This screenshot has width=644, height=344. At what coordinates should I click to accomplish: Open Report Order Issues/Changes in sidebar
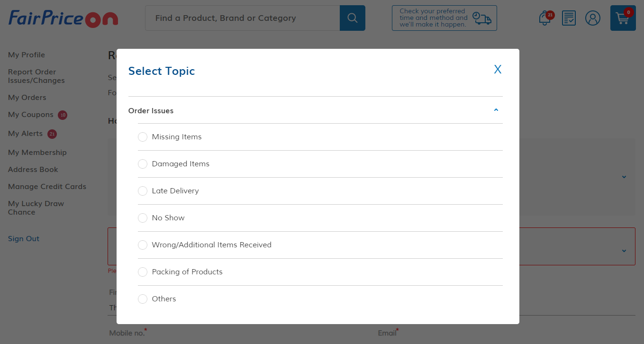36,76
